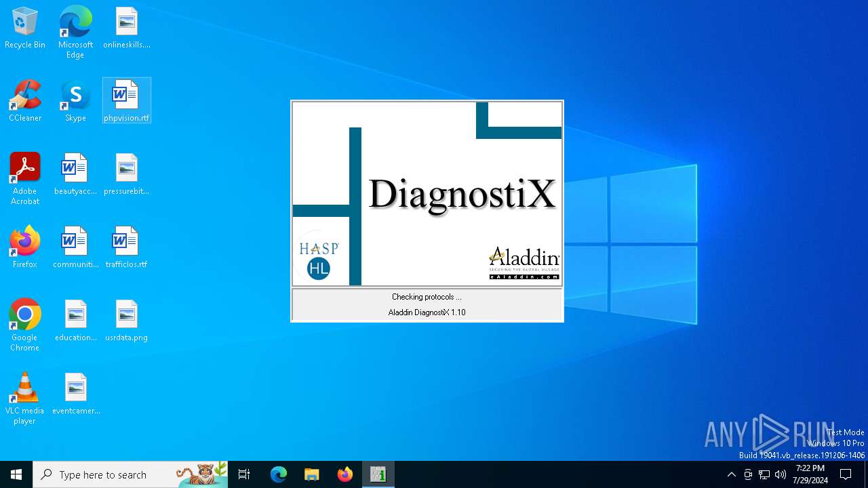This screenshot has width=868, height=488.
Task: Switch to the DiagnostiX taskbar app button
Action: click(378, 474)
